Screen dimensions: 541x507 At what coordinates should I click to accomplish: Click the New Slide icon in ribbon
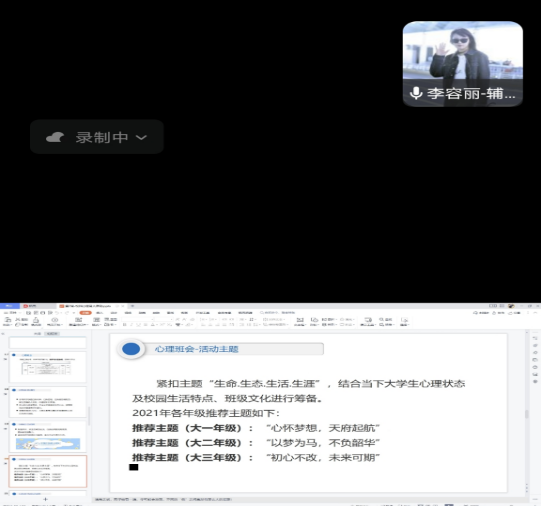[x=78, y=322]
